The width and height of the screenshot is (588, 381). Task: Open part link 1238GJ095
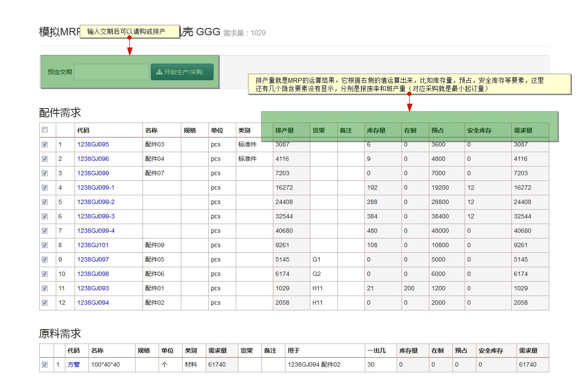tap(93, 144)
